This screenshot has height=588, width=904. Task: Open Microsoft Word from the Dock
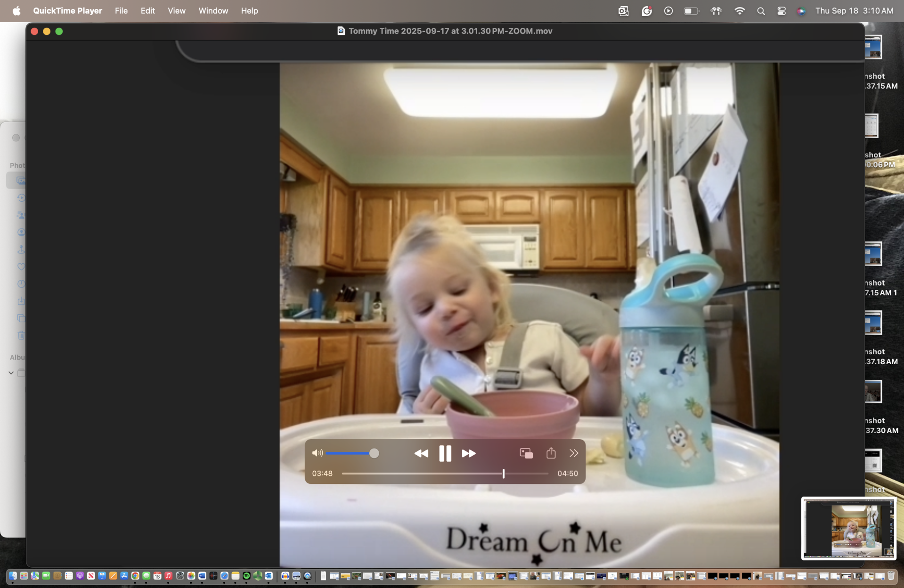point(202,576)
